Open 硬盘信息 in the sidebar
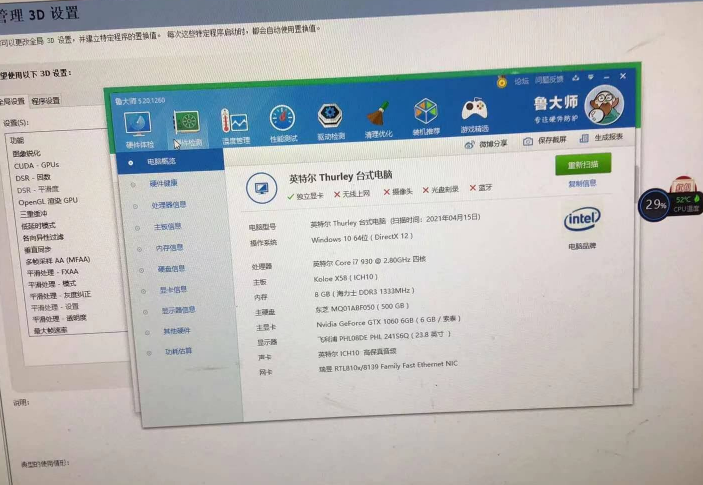Image resolution: width=703 pixels, height=485 pixels. tap(171, 268)
